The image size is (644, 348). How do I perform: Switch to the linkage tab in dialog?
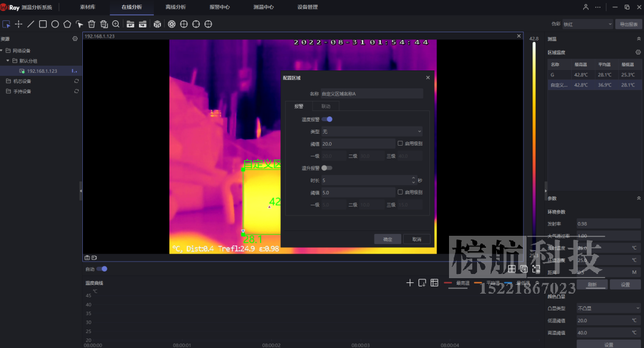click(326, 106)
